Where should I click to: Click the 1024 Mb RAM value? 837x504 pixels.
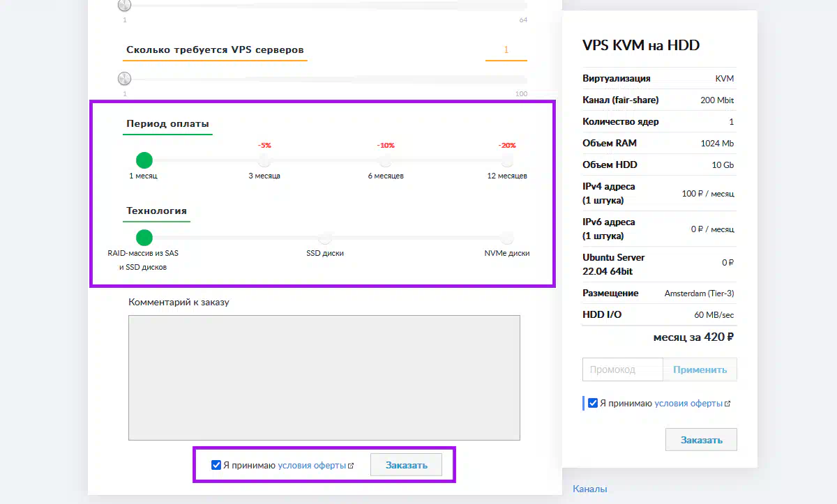pos(718,144)
